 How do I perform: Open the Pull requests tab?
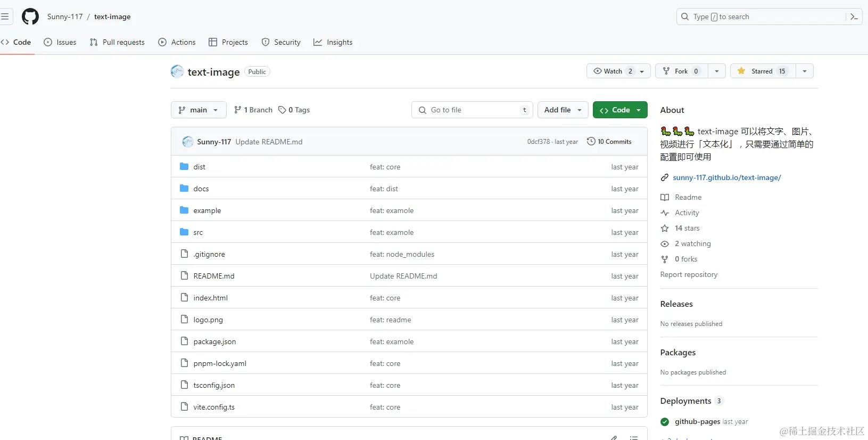(x=117, y=42)
